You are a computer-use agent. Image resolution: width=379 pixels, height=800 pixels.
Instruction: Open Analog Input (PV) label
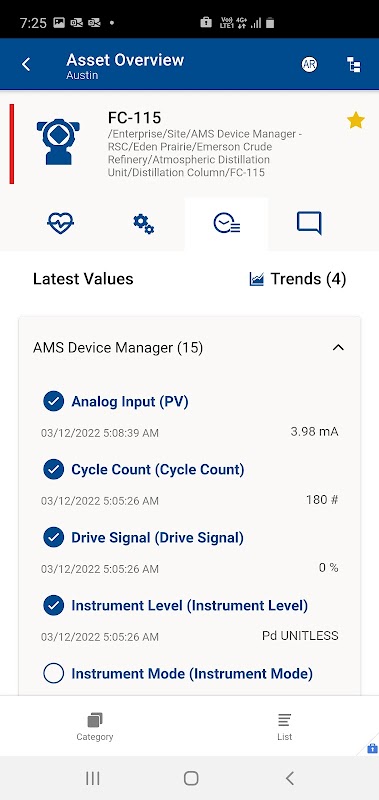[130, 402]
